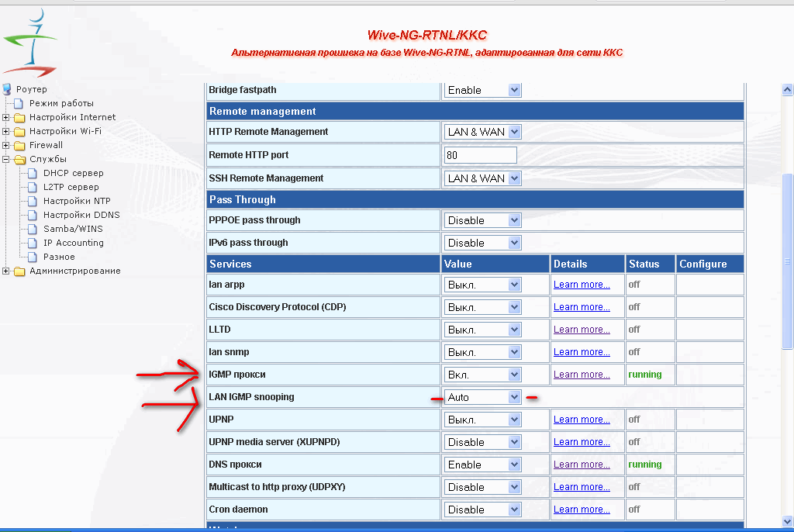Image resolution: width=794 pixels, height=532 pixels.
Task: Open the Разное page in the tree
Action: 59,257
